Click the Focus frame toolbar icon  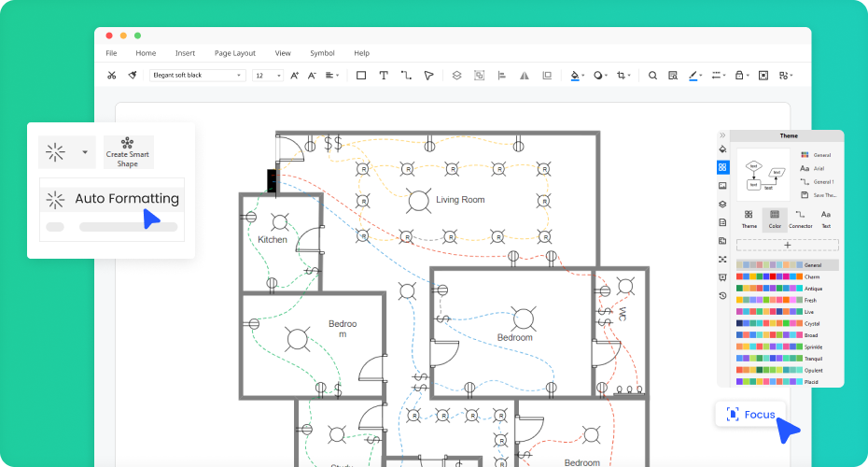pyautogui.click(x=763, y=76)
